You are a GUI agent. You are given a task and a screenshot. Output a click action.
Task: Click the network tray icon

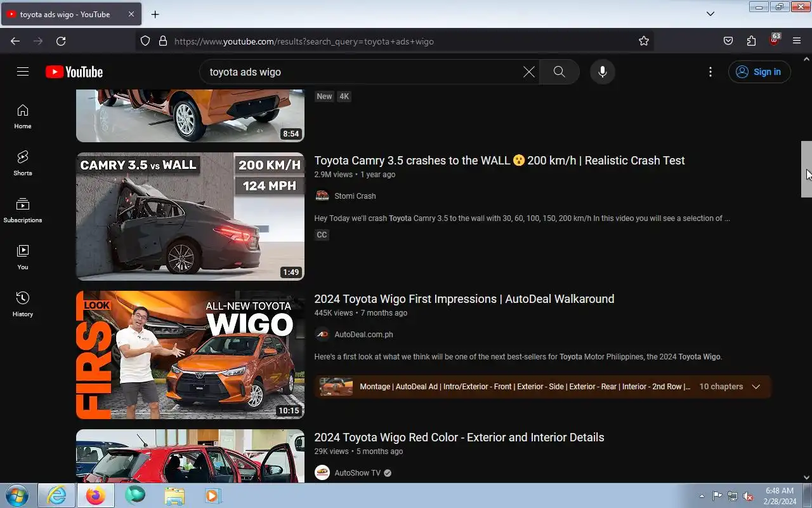pyautogui.click(x=733, y=496)
